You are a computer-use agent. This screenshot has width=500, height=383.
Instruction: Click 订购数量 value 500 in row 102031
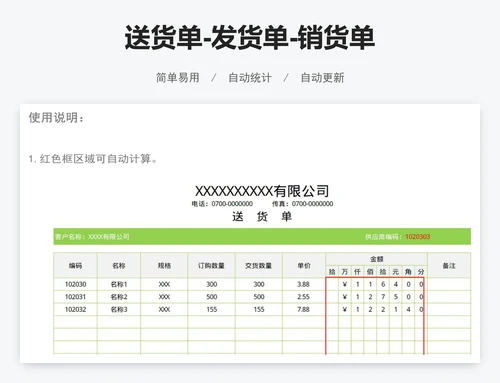click(x=211, y=297)
